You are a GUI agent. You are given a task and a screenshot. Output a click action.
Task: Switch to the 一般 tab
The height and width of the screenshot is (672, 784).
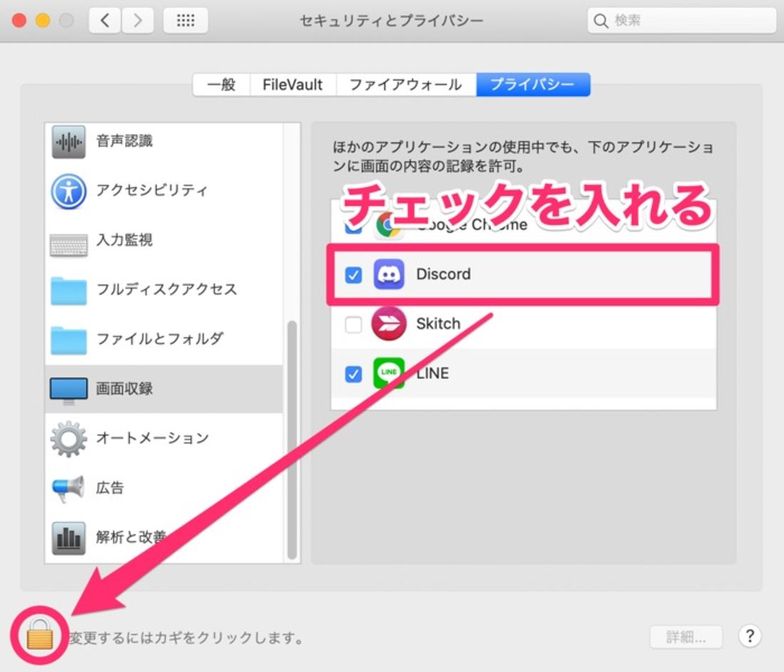221,85
